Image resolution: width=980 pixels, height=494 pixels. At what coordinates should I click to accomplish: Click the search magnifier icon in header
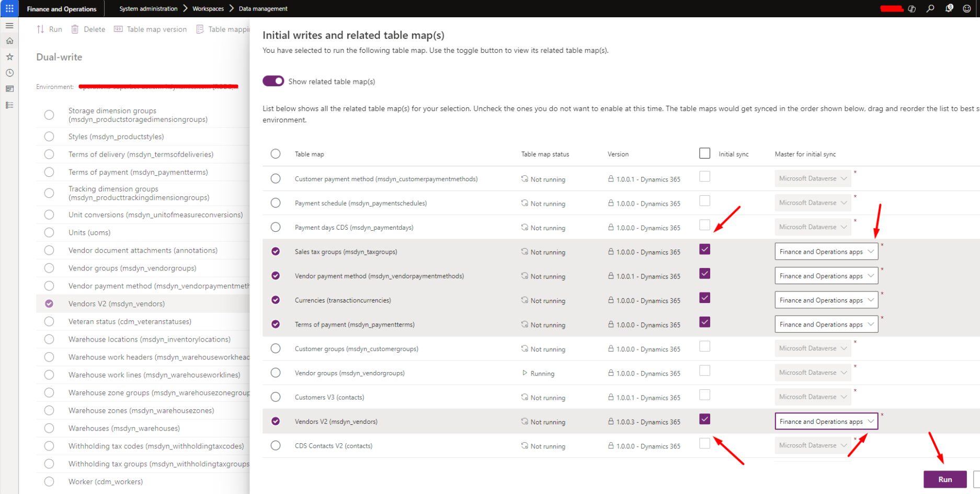[x=930, y=8]
